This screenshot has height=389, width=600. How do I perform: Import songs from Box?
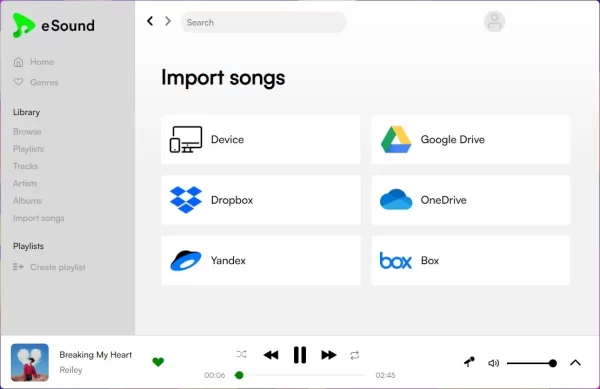471,260
